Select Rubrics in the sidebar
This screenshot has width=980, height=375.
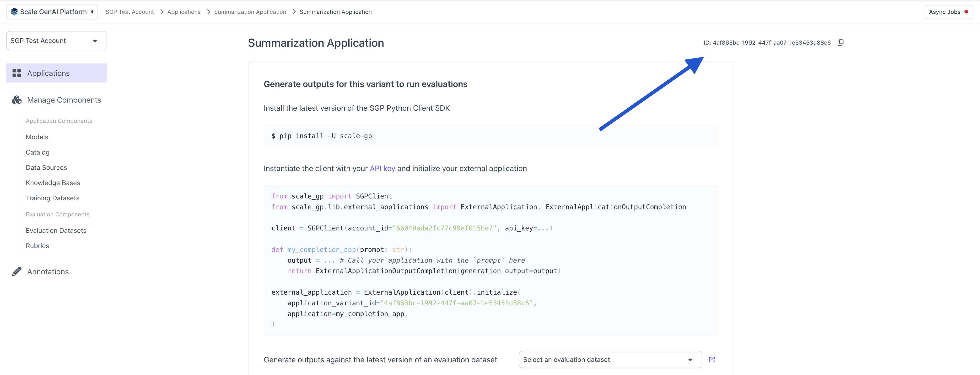click(x=37, y=246)
